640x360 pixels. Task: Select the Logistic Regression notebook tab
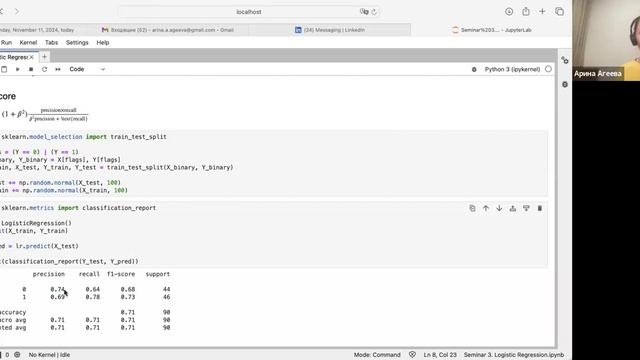(x=13, y=57)
